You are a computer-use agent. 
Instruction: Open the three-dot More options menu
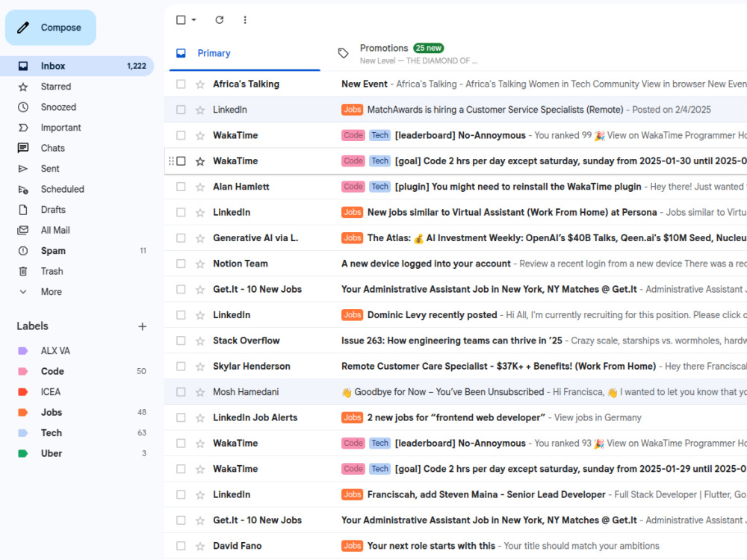245,20
